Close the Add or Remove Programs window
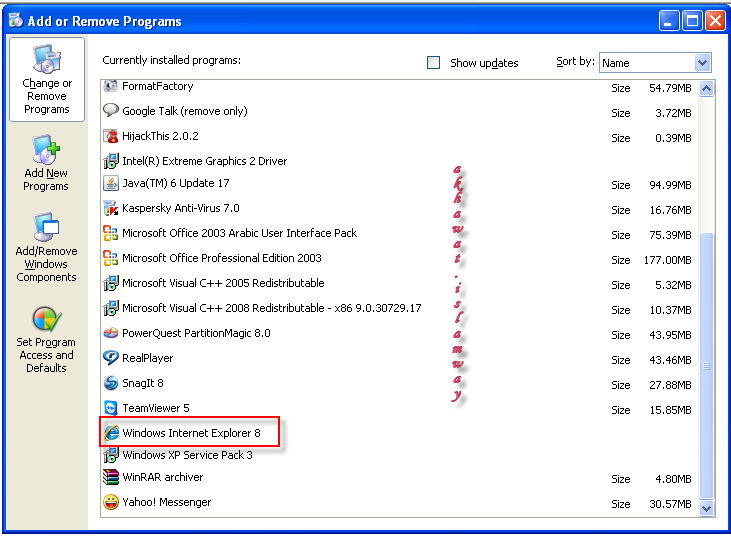Screen dimensions: 731x537 click(716, 21)
